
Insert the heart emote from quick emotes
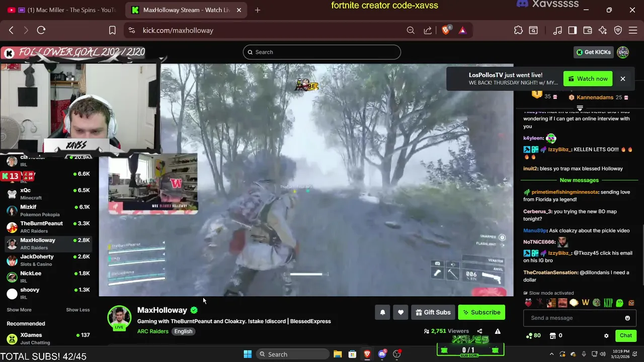(x=528, y=303)
